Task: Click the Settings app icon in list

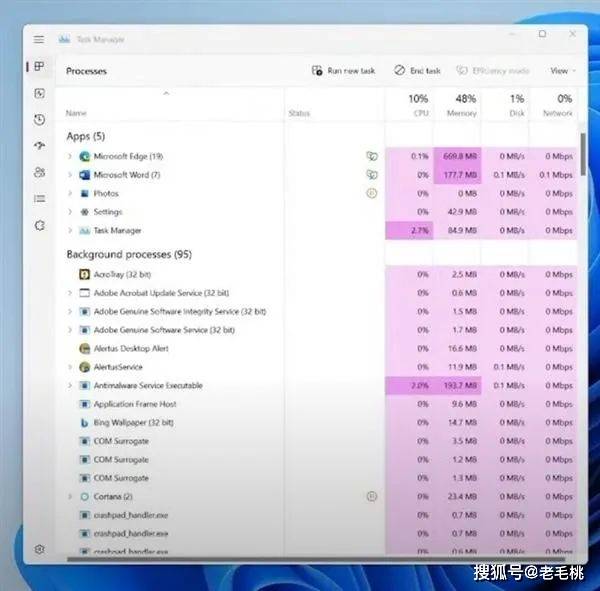Action: (84, 212)
